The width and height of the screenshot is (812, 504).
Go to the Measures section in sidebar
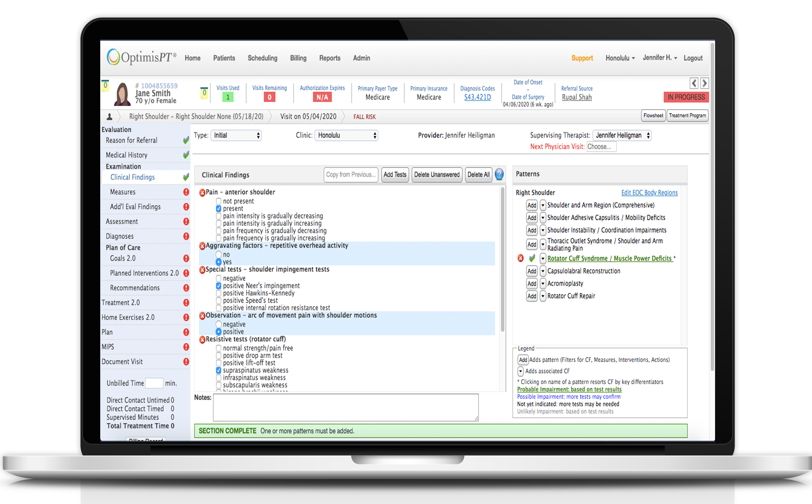tap(123, 192)
